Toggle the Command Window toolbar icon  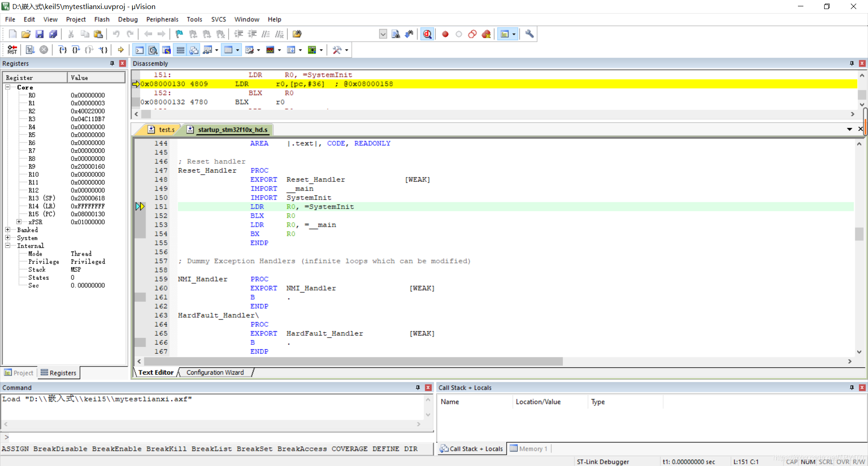point(140,50)
